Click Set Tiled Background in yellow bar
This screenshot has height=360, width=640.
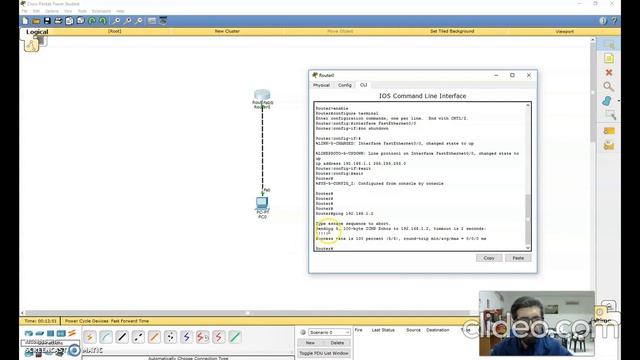point(452,31)
